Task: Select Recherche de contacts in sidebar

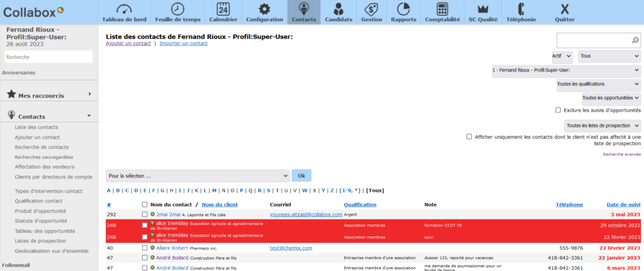Action: point(42,147)
